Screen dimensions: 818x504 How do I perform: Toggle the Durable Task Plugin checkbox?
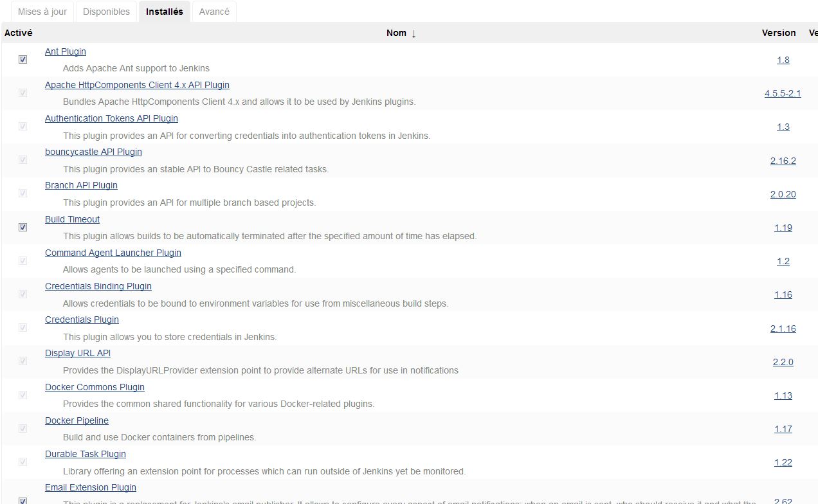pyautogui.click(x=23, y=462)
